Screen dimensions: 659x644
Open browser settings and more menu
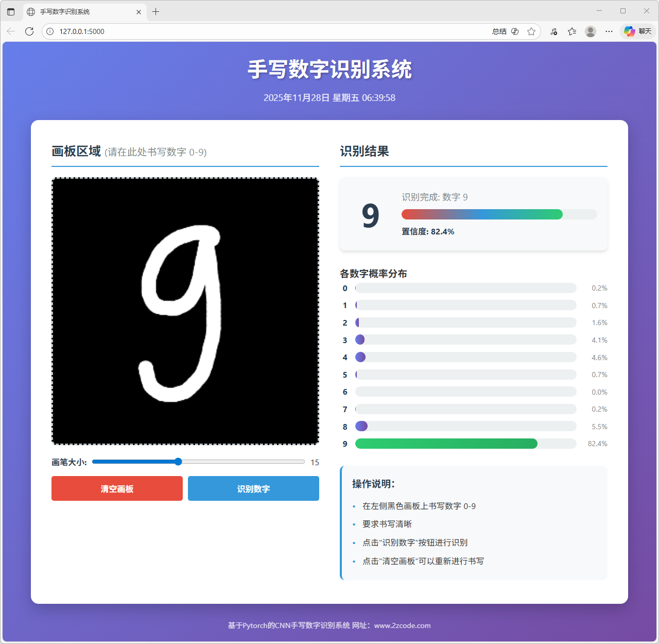(x=609, y=31)
